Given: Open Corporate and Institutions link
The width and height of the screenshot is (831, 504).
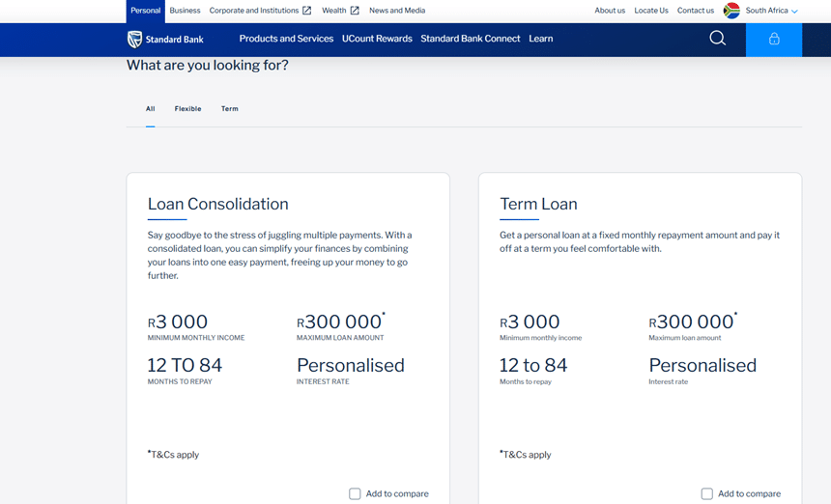Looking at the screenshot, I should pyautogui.click(x=254, y=11).
